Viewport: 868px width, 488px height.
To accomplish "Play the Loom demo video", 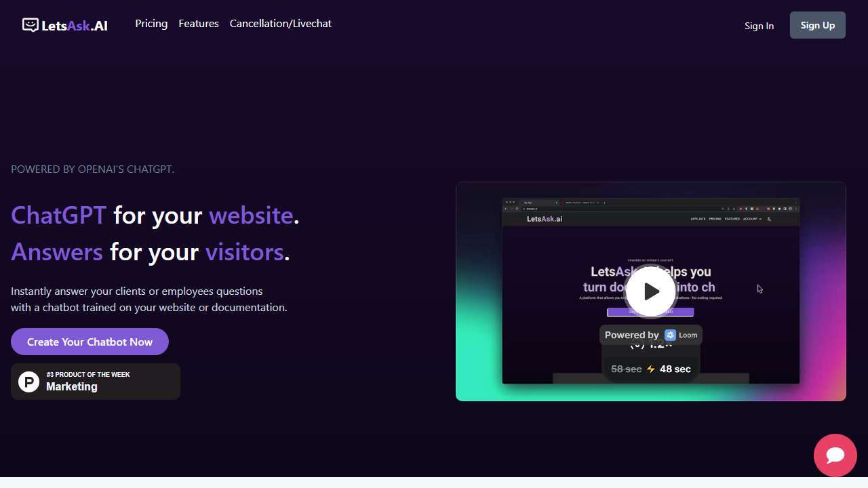I will [x=650, y=291].
